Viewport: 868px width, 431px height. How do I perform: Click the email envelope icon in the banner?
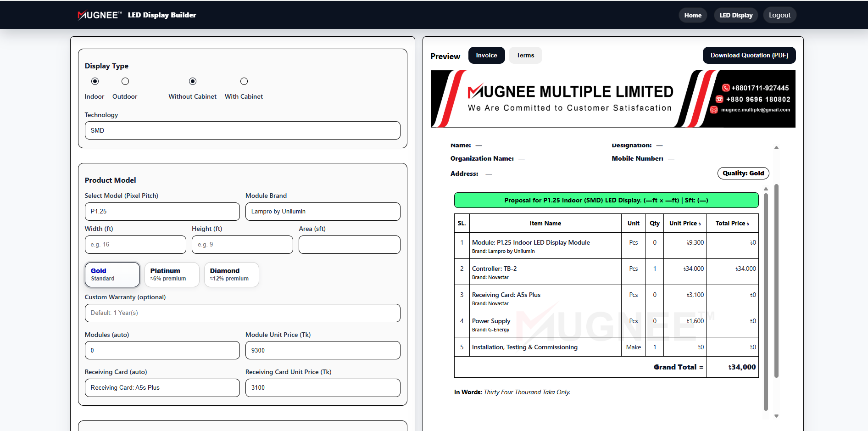pos(714,110)
